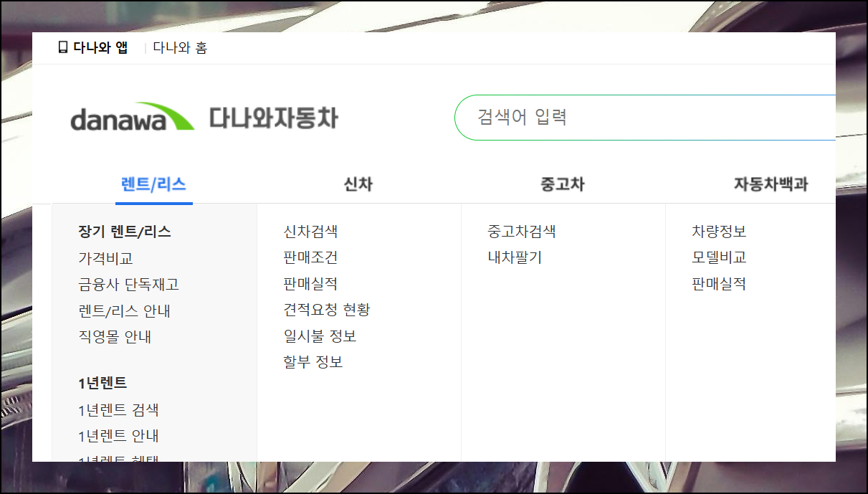868x494 pixels.
Task: Open 판매실적 in the 신차 column
Action: [x=310, y=284]
